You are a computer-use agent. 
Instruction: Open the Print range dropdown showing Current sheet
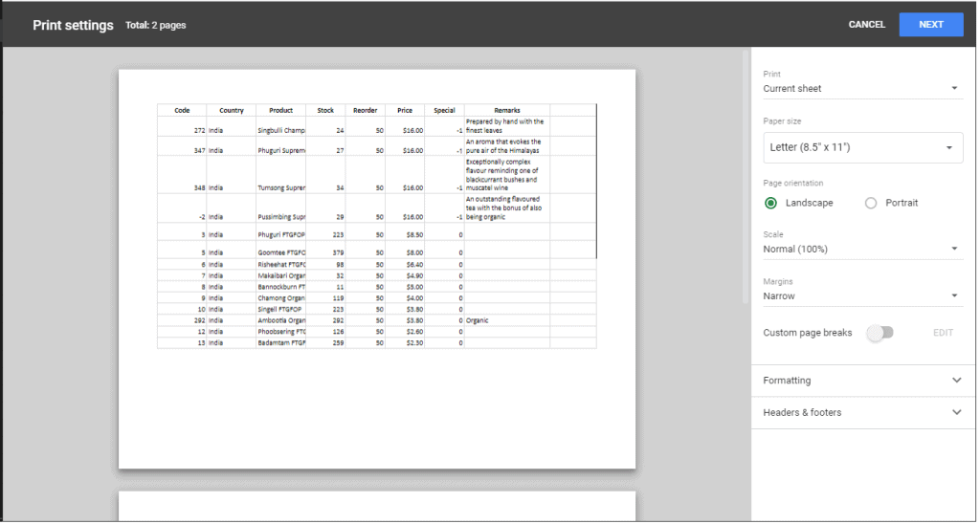862,89
